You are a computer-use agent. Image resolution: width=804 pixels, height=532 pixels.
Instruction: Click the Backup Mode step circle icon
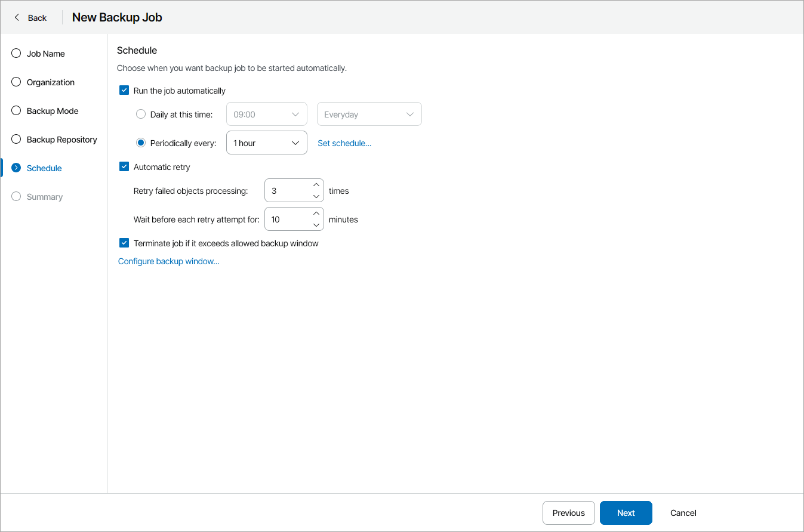(16, 111)
